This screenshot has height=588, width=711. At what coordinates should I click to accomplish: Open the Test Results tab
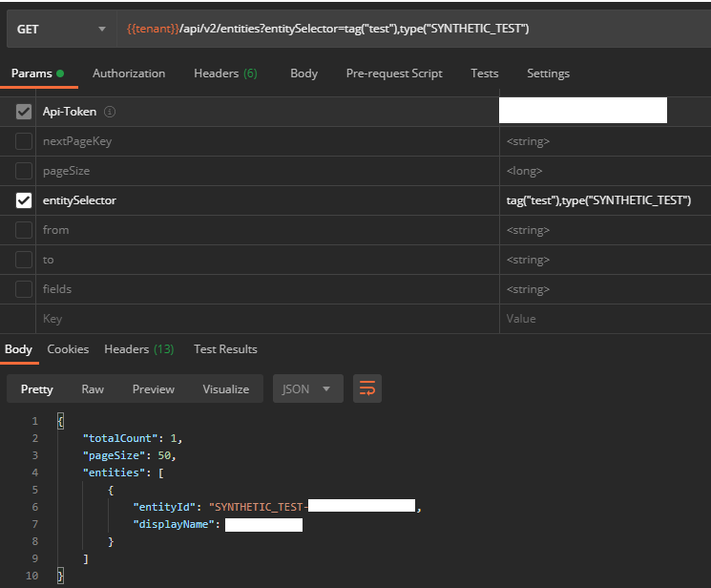tap(225, 349)
